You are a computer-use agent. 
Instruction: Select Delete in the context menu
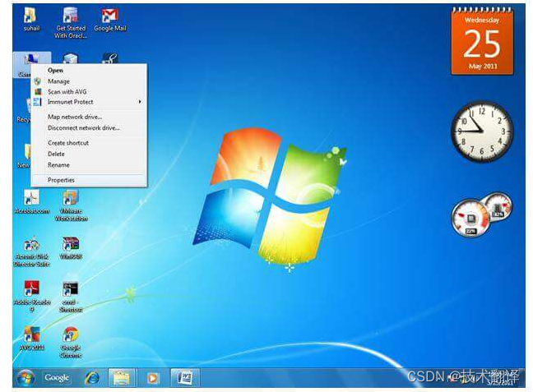[x=89, y=154]
